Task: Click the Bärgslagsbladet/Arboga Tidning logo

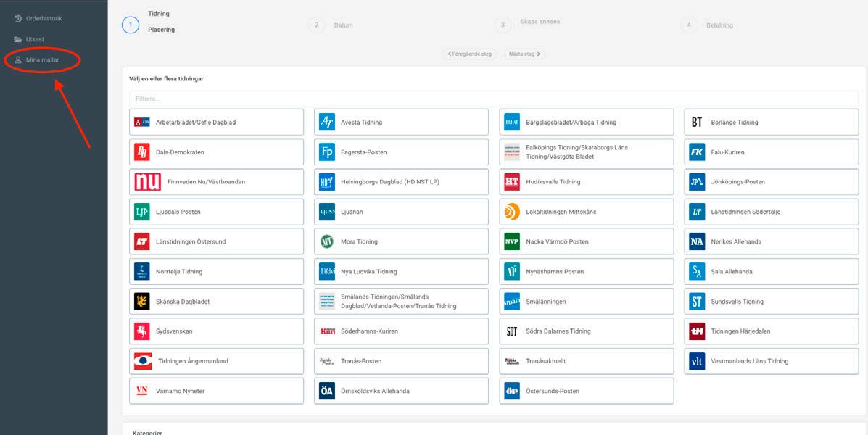Action: click(x=512, y=123)
